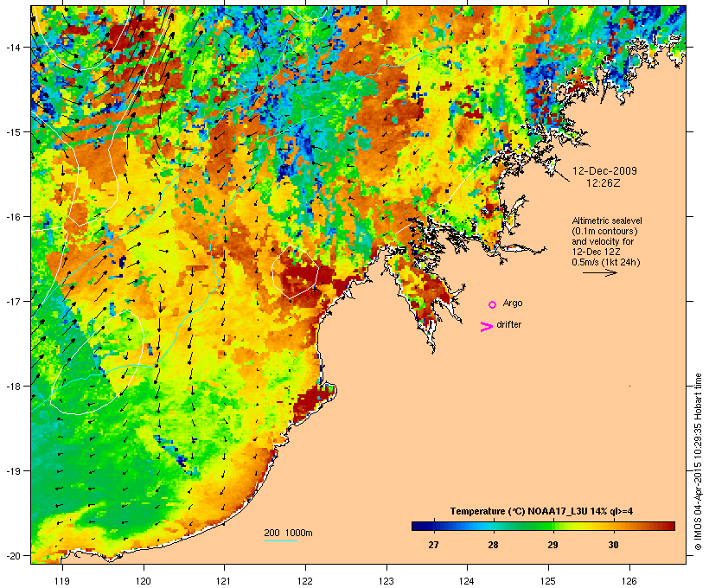
Task: Click the '29' colorbar value
Action: pos(553,545)
